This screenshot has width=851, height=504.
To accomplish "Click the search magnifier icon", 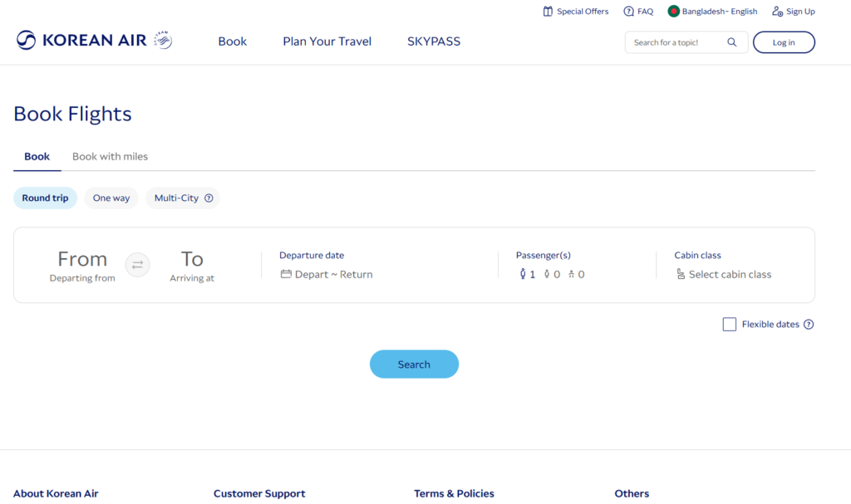I will (732, 42).
